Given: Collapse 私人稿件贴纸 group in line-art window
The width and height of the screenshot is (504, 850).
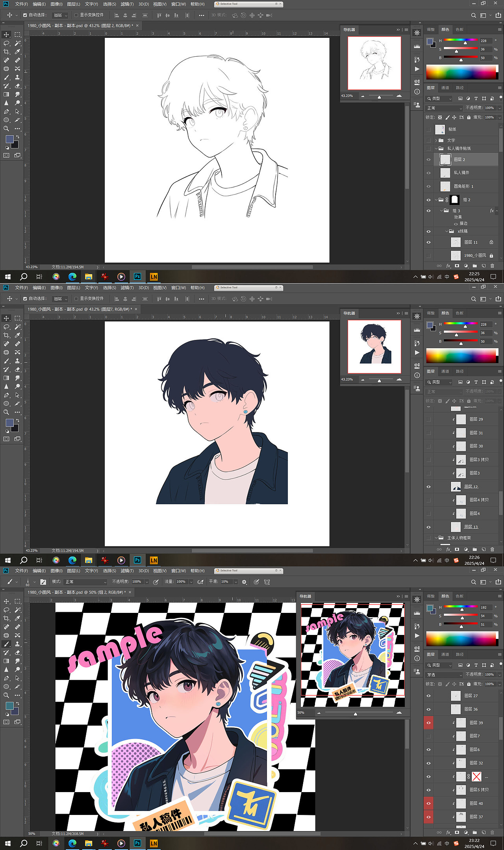Looking at the screenshot, I should [436, 148].
